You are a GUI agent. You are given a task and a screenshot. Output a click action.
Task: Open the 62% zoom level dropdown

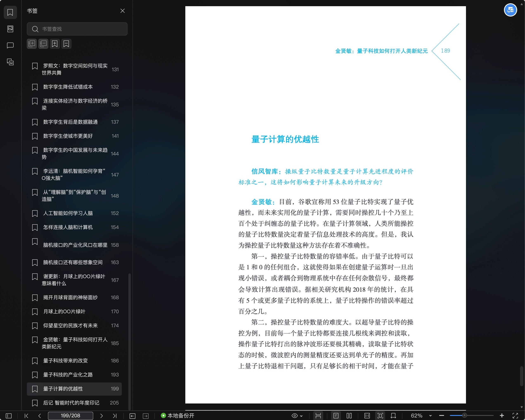(x=421, y=416)
